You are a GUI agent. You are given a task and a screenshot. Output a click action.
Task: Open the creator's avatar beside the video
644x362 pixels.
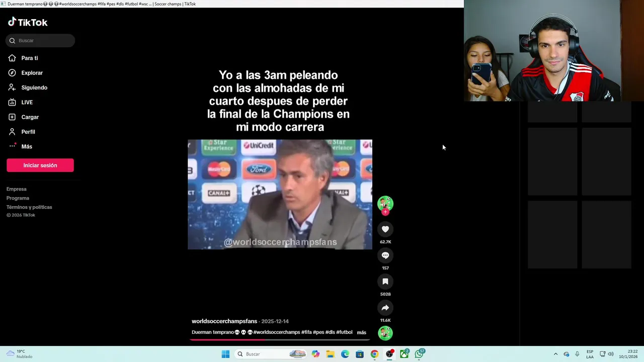pyautogui.click(x=385, y=203)
